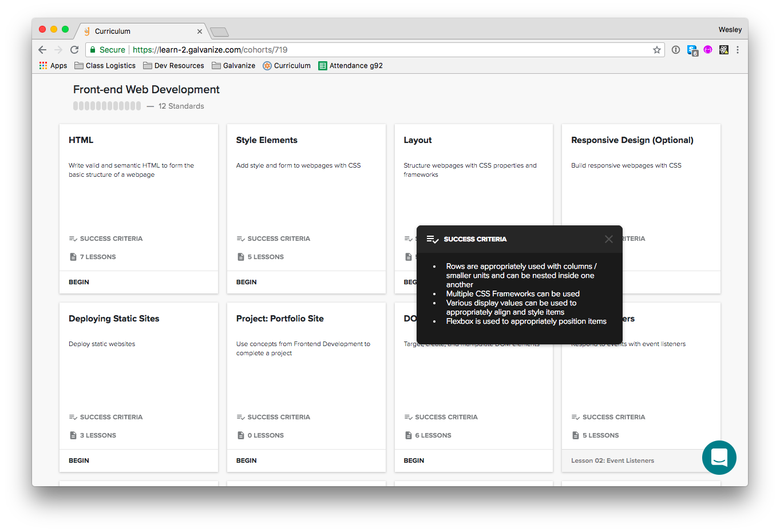Viewport: 780px width, 532px height.
Task: Click the document icon beside 6 Lessons
Action: pyautogui.click(x=408, y=435)
